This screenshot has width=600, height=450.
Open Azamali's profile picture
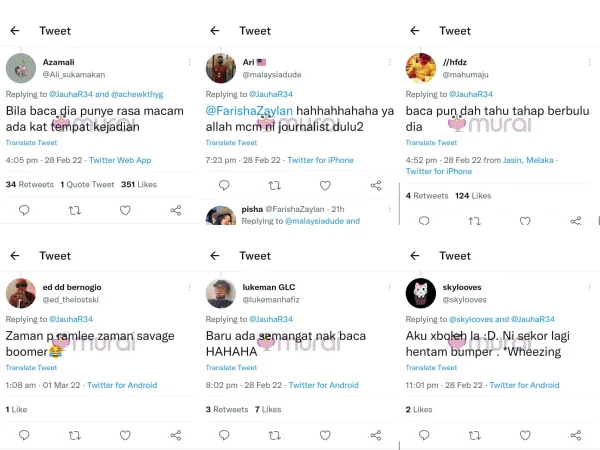(21, 68)
